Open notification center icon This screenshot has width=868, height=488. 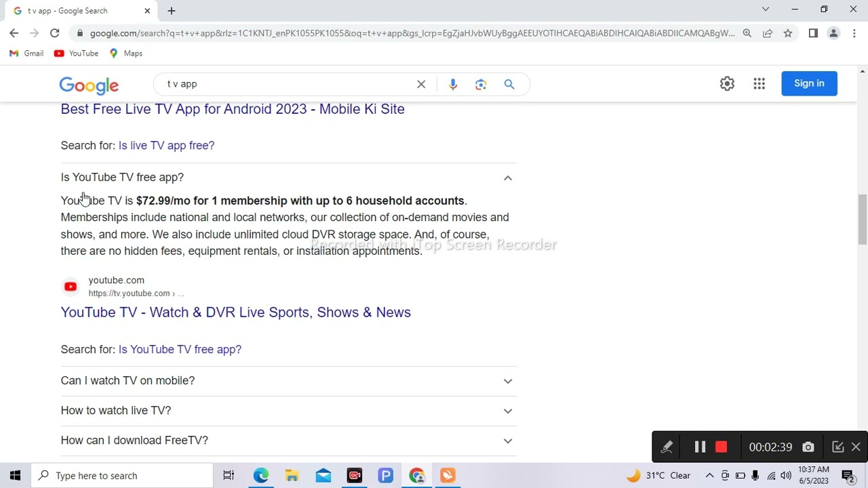click(848, 476)
